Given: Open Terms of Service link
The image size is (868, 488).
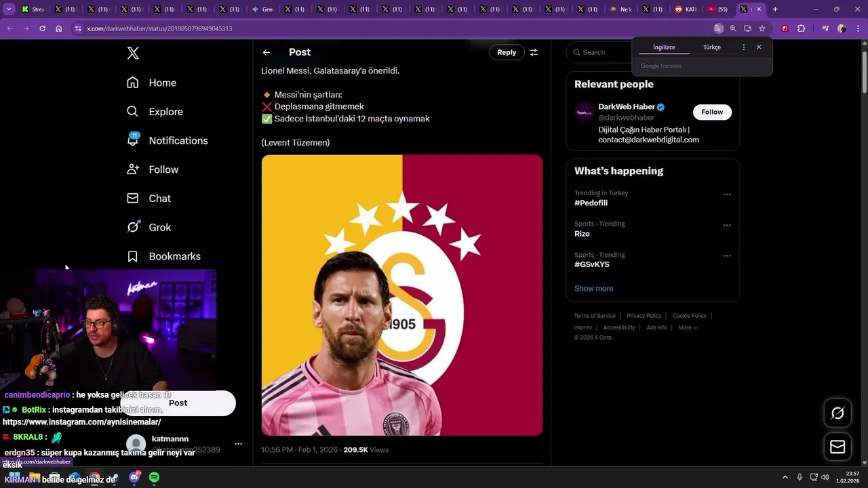Looking at the screenshot, I should click(595, 316).
